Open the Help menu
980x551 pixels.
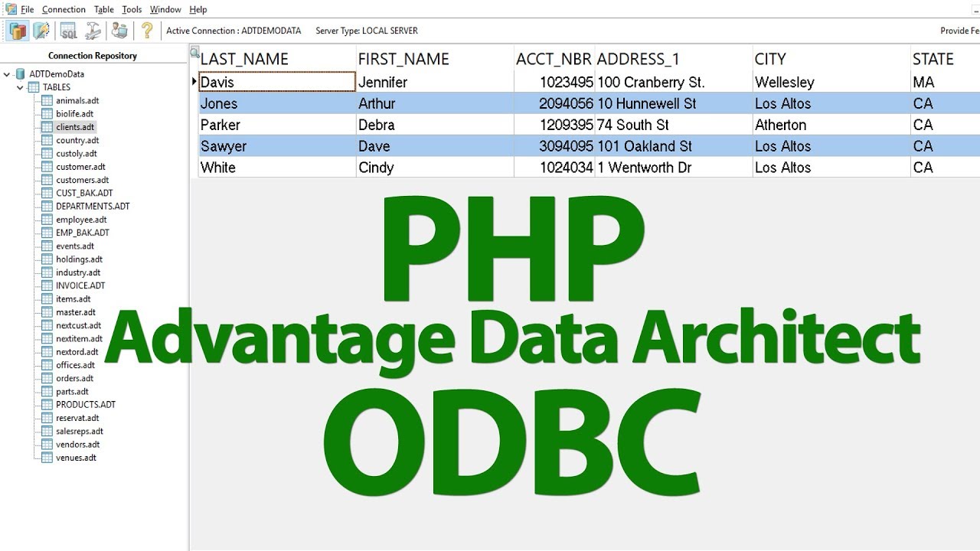coord(198,9)
